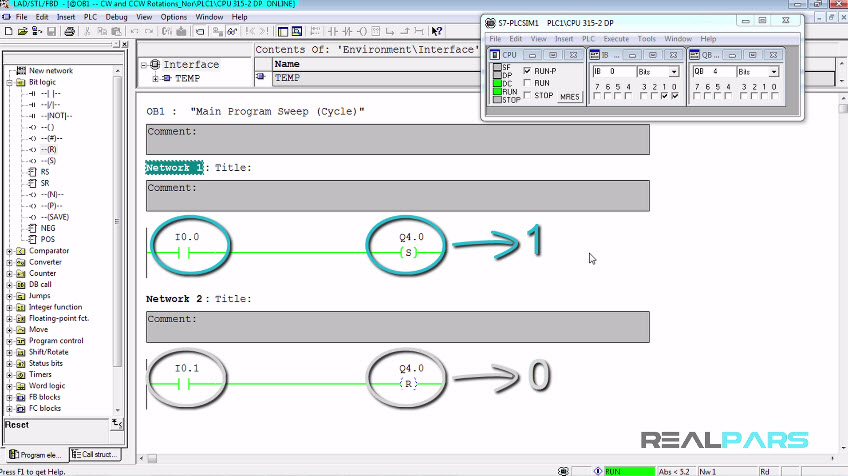The image size is (848, 476).
Task: Toggle the Monitor eyeglasses toolbar icon
Action: [232, 31]
